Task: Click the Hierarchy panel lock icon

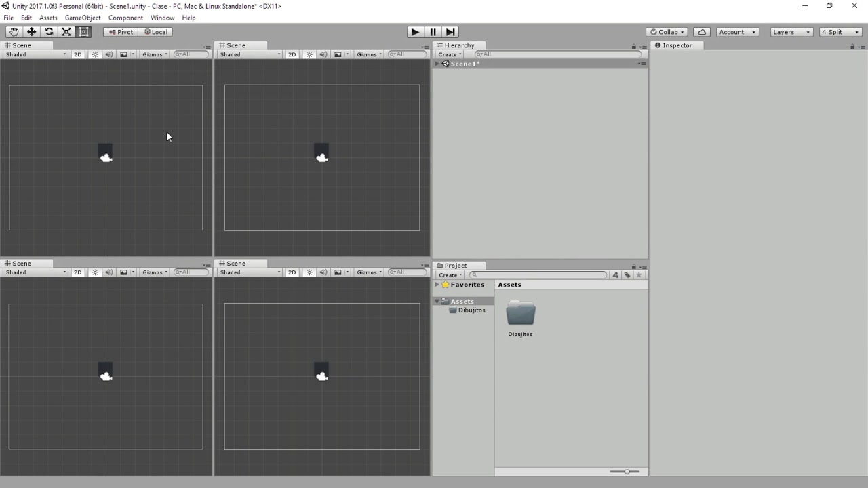Action: pyautogui.click(x=634, y=47)
